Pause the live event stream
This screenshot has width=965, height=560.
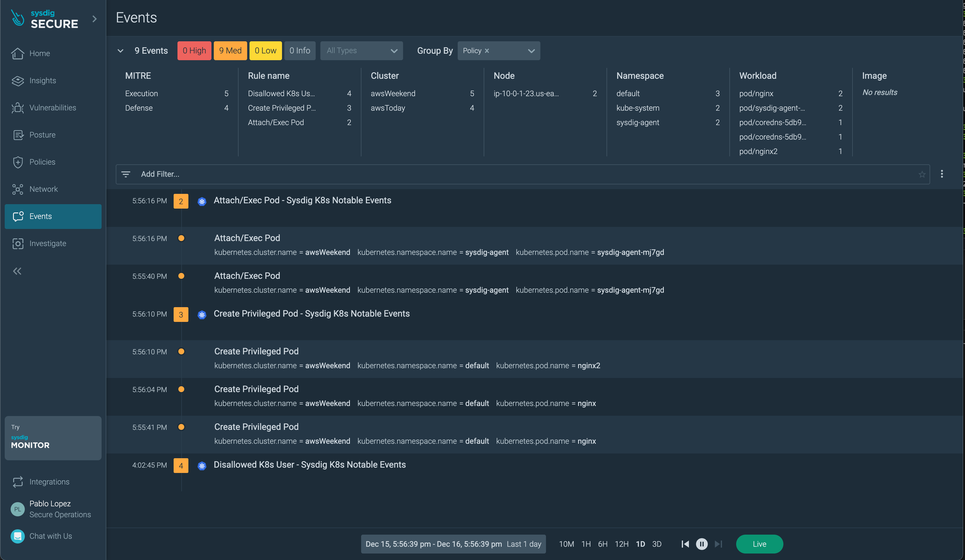(x=702, y=544)
